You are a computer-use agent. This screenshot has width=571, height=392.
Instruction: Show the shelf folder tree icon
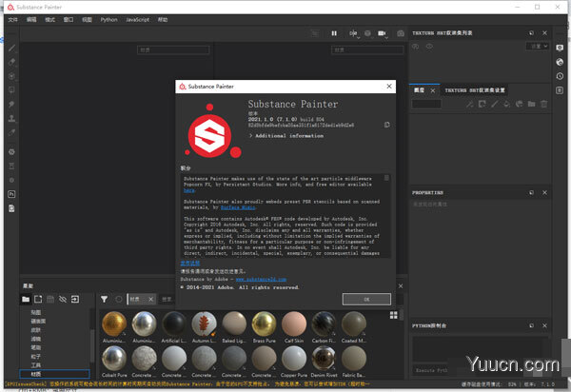(x=26, y=299)
